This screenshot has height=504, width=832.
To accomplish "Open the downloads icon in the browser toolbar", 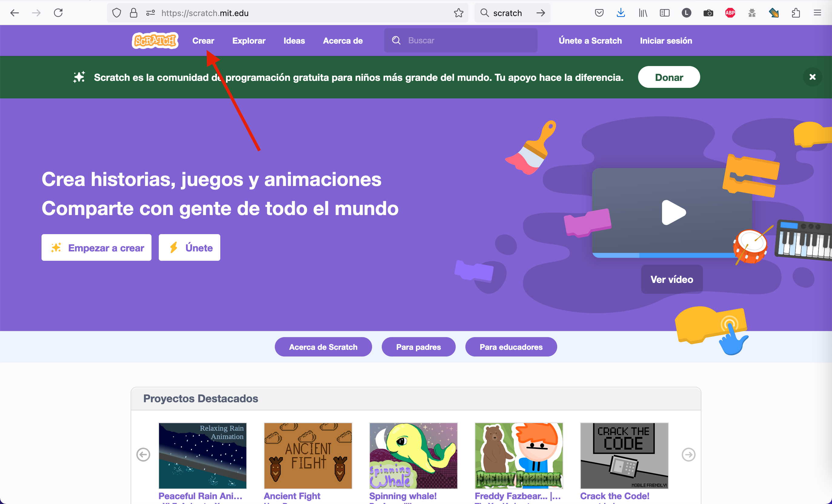I will coord(621,12).
